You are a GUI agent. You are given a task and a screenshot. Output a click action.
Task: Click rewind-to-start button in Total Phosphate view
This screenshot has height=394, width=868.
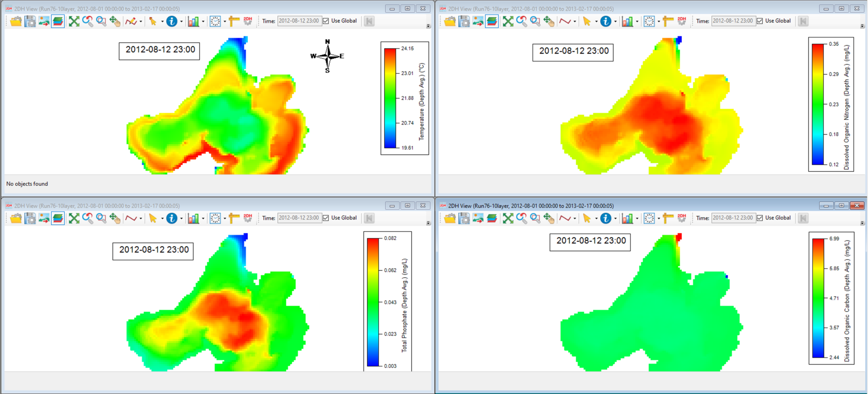369,218
